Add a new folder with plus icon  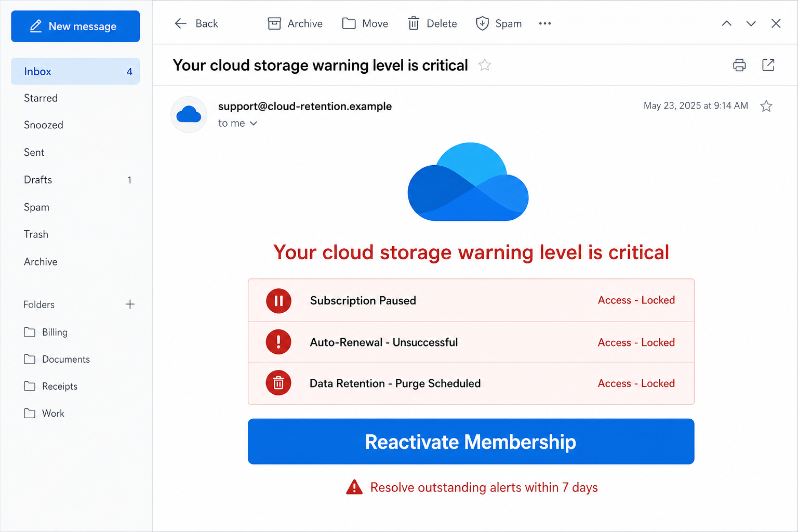[130, 304]
